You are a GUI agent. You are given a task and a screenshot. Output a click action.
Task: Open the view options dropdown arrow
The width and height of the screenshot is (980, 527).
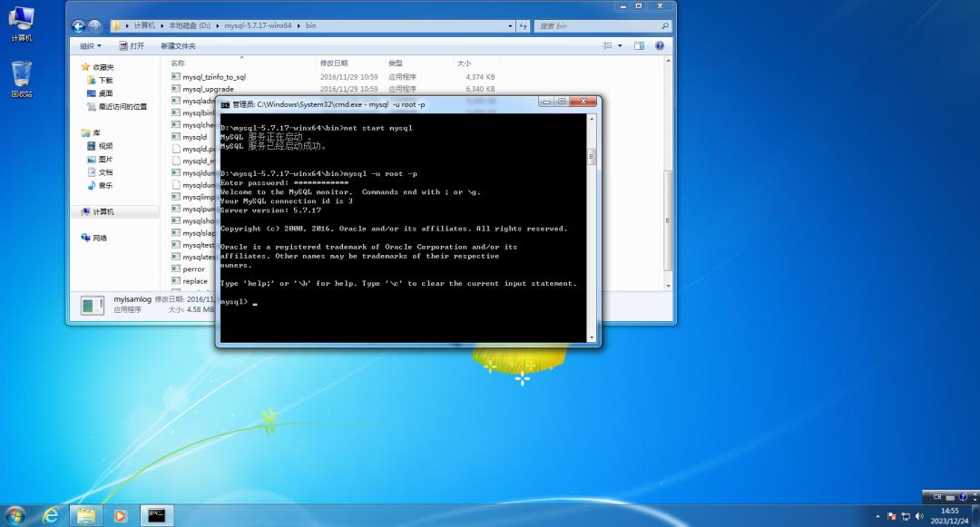[620, 45]
